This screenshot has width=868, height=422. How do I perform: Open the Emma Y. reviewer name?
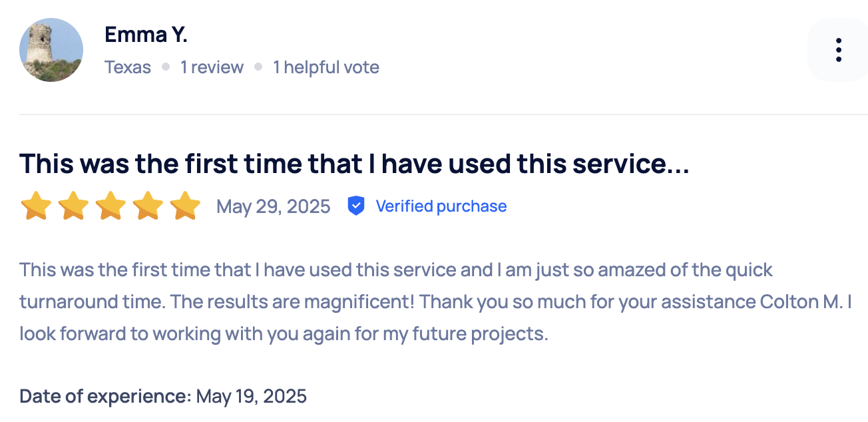146,35
